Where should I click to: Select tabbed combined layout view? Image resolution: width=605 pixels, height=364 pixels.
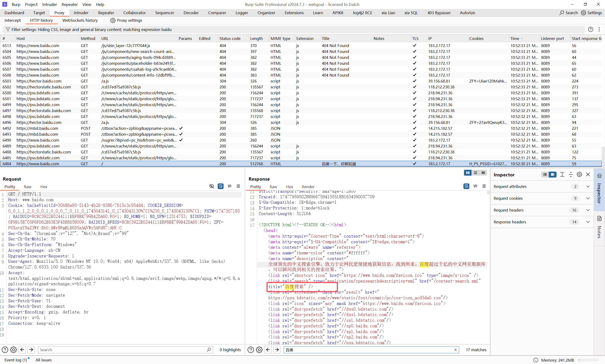point(483,173)
